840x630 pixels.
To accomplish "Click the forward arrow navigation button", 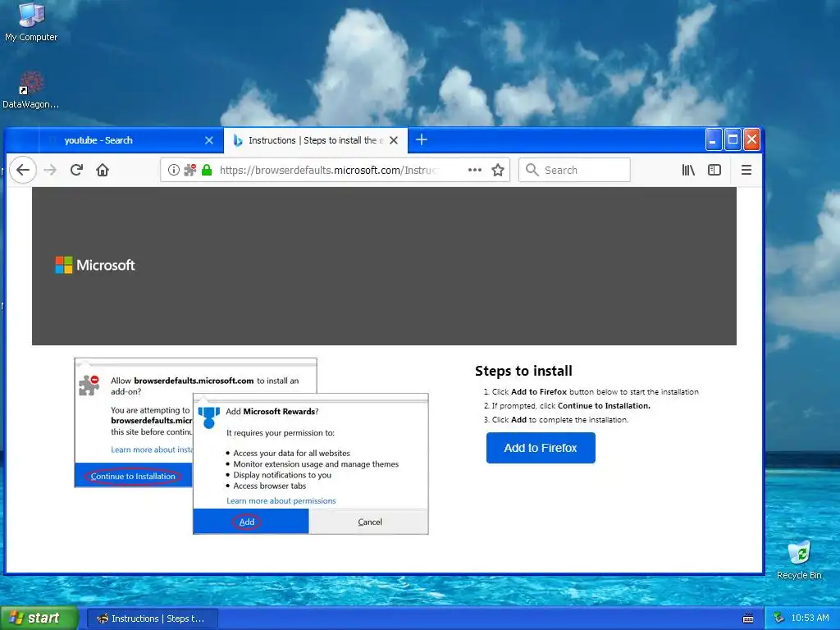I will (50, 170).
